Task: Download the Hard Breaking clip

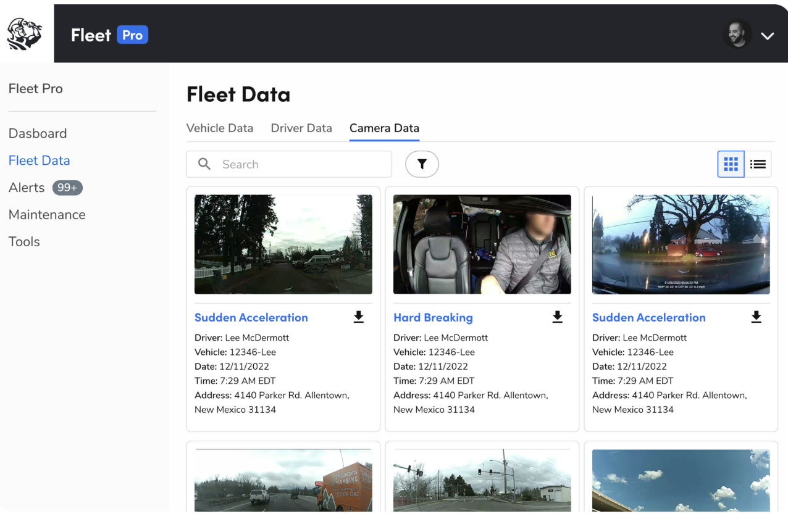Action: (557, 317)
